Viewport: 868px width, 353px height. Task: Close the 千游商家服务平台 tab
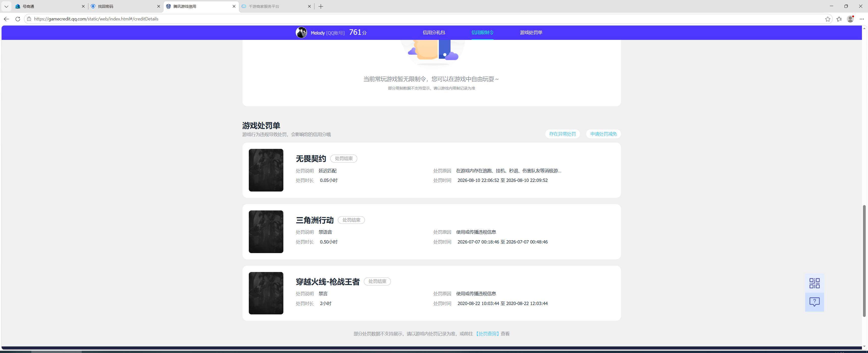309,6
